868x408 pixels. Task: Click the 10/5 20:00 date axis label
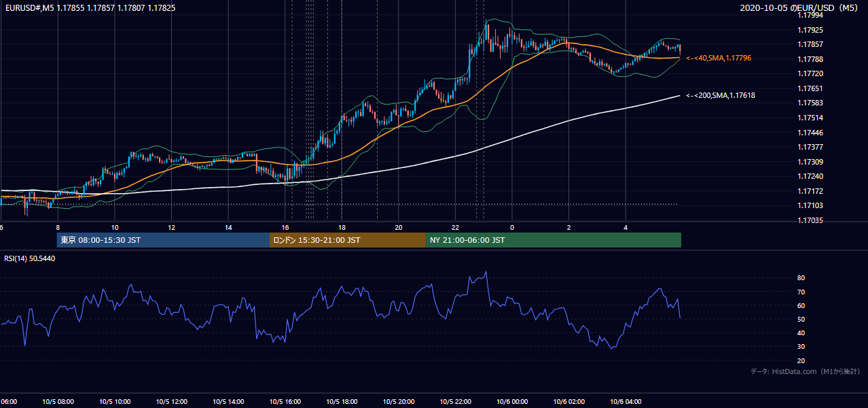399,402
